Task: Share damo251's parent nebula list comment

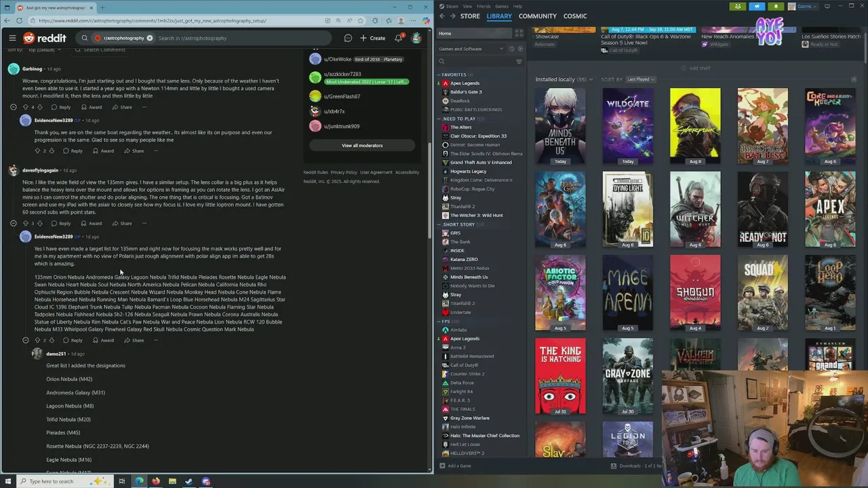Action: pos(134,340)
